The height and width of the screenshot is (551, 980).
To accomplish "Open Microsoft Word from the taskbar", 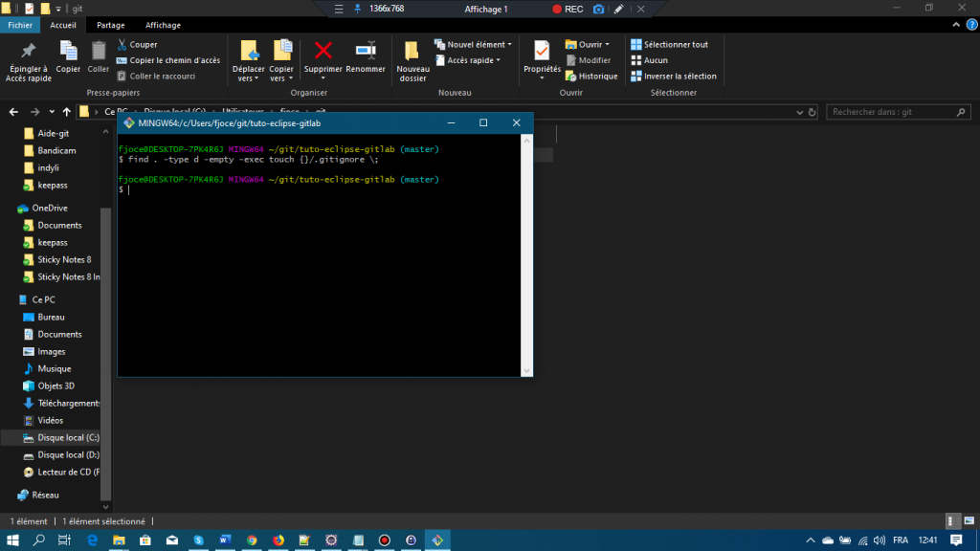I will point(225,540).
